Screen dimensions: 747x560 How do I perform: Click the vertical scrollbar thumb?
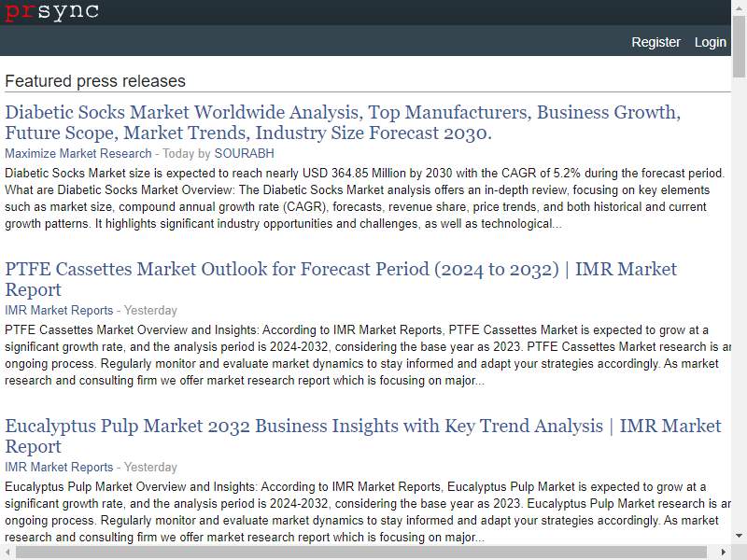pos(739,47)
